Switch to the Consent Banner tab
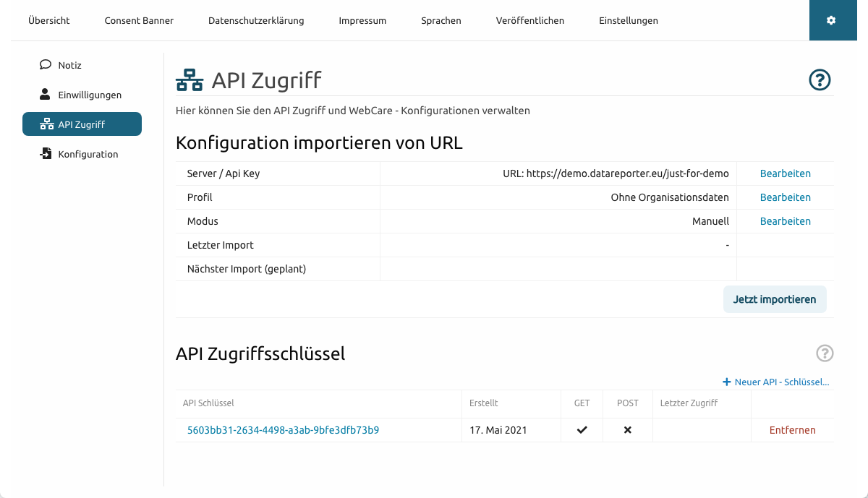Viewport: 868px width, 498px height. pyautogui.click(x=139, y=20)
